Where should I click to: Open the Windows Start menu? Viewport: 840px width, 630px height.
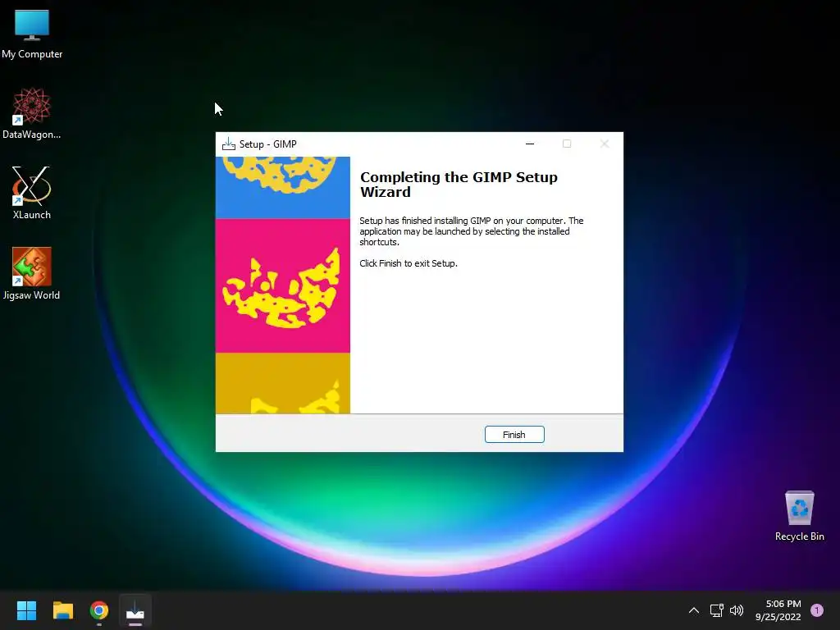point(26,610)
